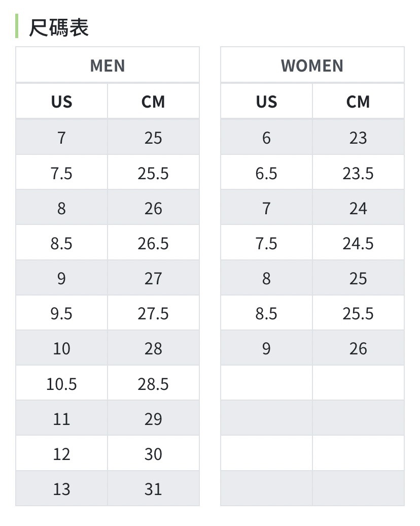Click men's US size 7 cell

pos(61,138)
